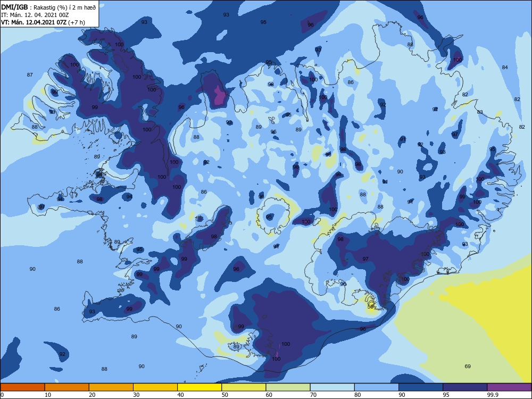This screenshot has height=399, width=532.
Task: Click the "69" humidity value in southeast ocean
Action: coord(468,366)
